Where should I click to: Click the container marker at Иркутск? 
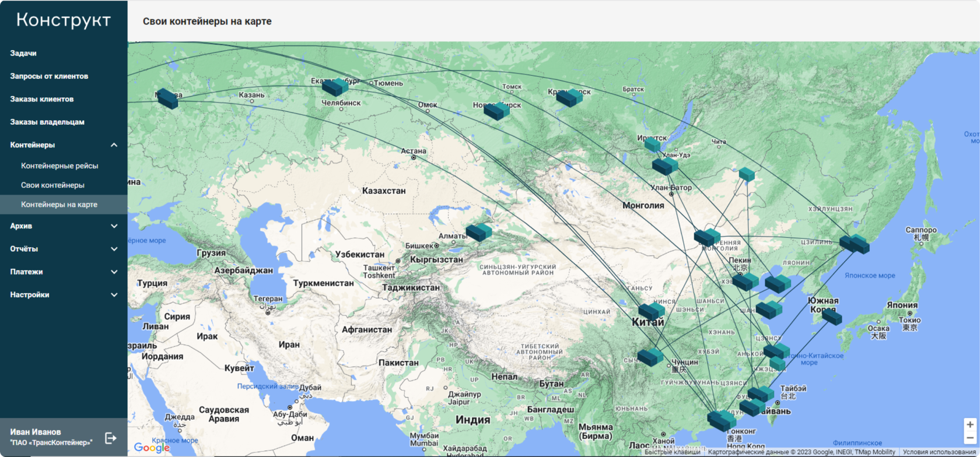pos(652,144)
